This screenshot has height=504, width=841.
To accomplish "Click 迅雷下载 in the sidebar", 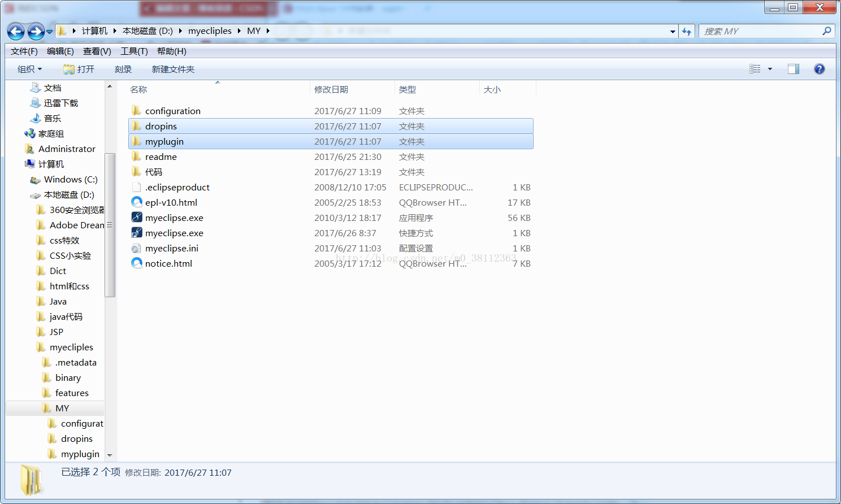I will [61, 103].
